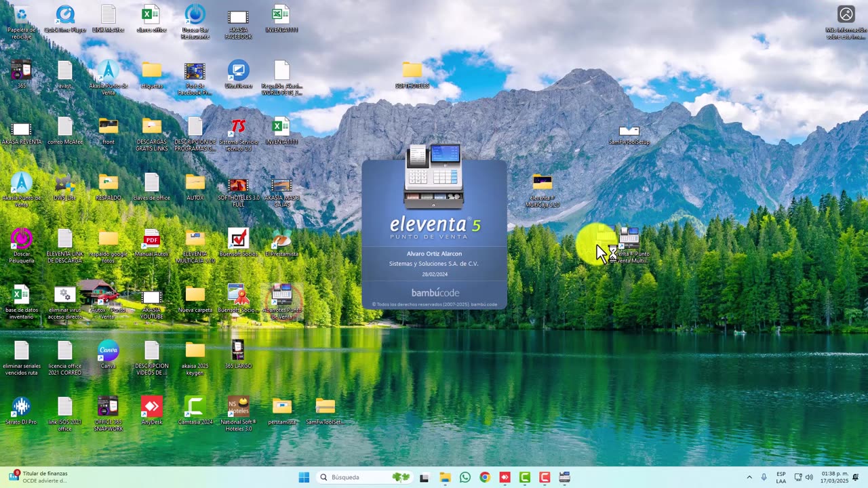Viewport: 868px width, 488px height.
Task: Open the ESP LAA language switcher
Action: (x=781, y=477)
